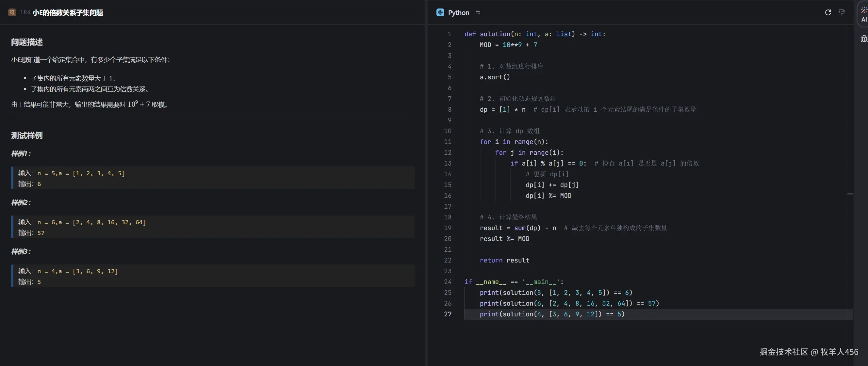Click line number 11 in gutter
The height and width of the screenshot is (366, 868).
448,142
